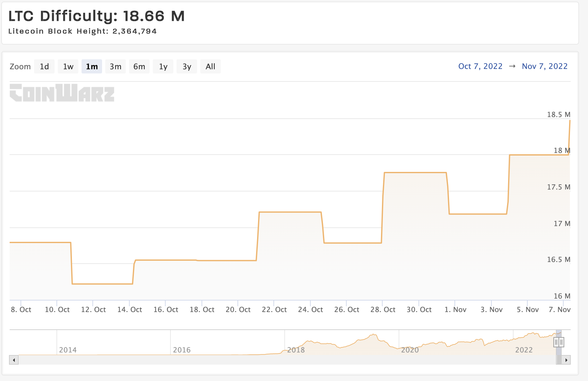
Task: Click the navigator scrollbar track
Action: (287, 360)
